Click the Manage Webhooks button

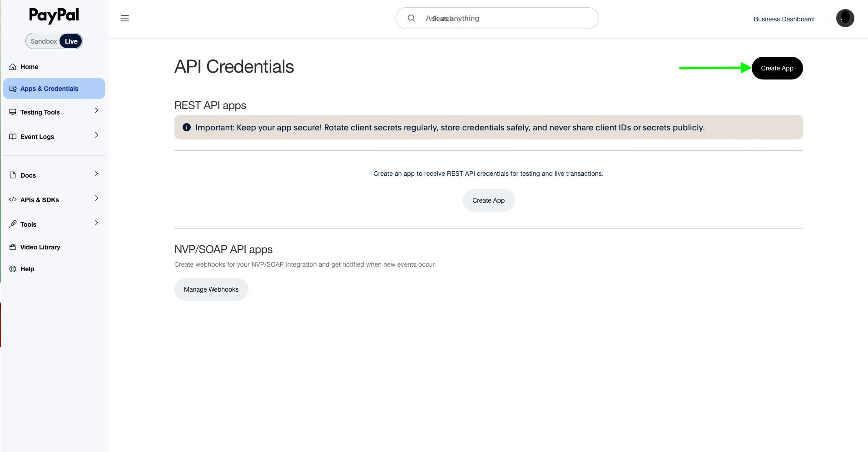point(211,289)
